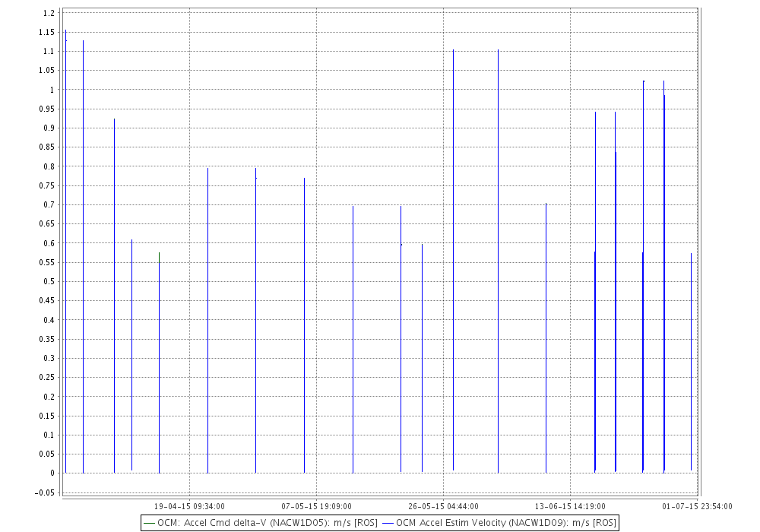Viewport: 760px width, 532px height.
Task: Select x-axis date label 07-05-15 19:09:00
Action: coord(316,506)
